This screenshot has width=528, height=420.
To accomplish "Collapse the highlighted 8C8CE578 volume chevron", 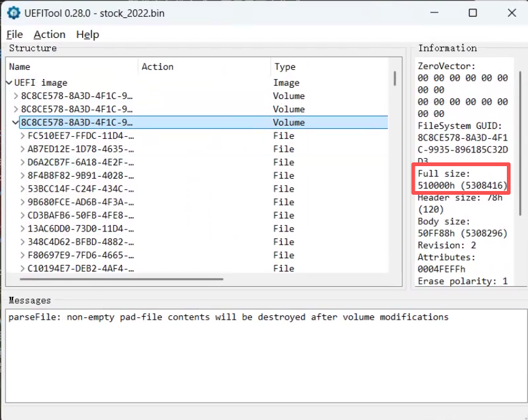I will (x=16, y=122).
